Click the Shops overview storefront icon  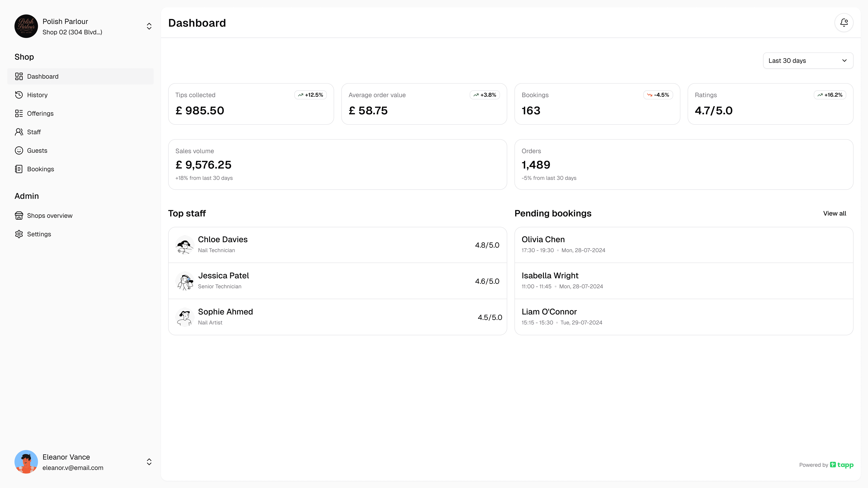[19, 216]
